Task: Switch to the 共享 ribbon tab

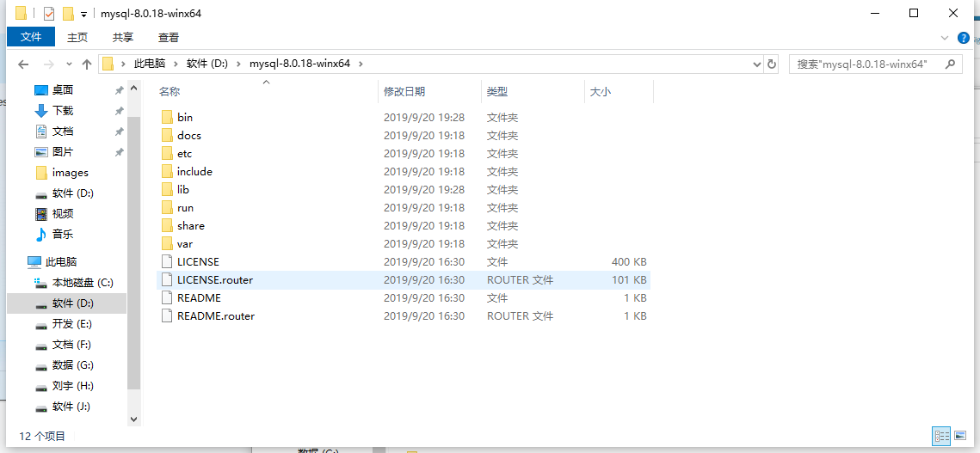Action: 122,38
